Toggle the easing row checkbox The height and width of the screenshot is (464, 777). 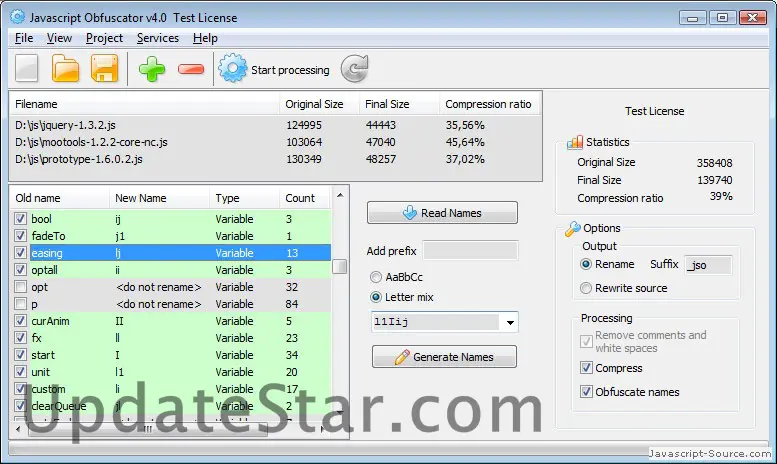click(20, 252)
